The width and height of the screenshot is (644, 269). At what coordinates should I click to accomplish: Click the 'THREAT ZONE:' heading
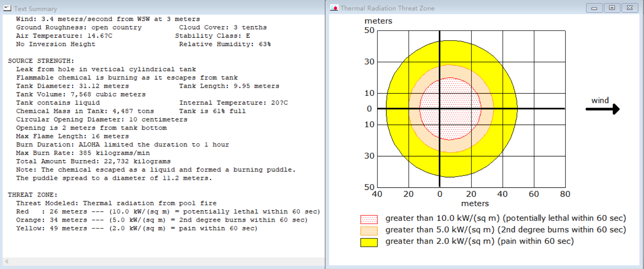pyautogui.click(x=33, y=195)
